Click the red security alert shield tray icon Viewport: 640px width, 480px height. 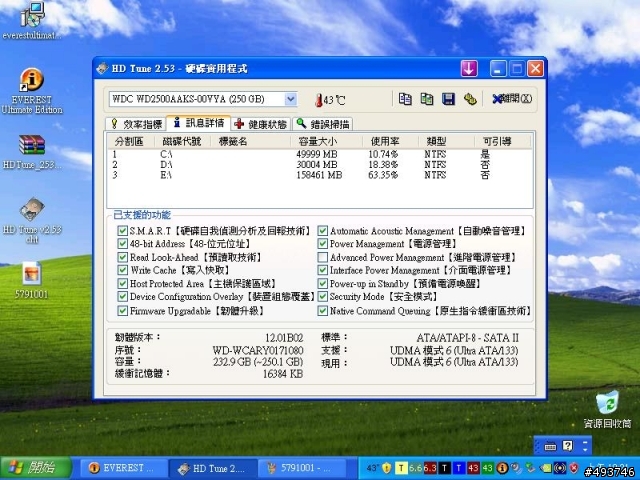pyautogui.click(x=574, y=468)
